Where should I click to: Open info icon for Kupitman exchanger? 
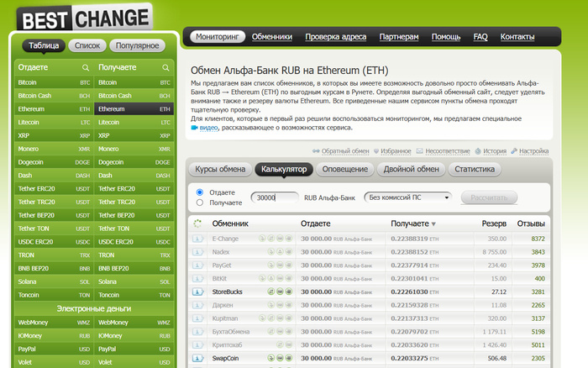coord(197,318)
